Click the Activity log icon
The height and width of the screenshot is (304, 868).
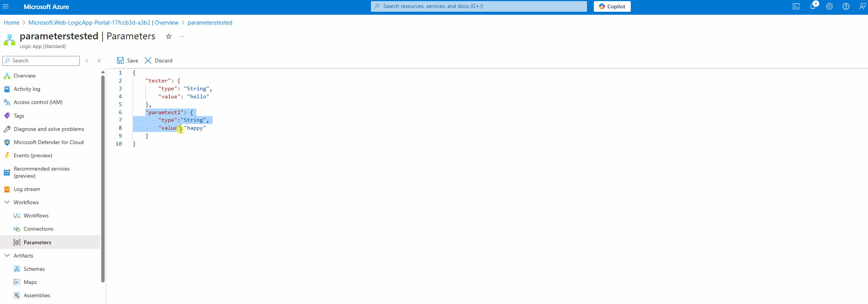click(7, 89)
